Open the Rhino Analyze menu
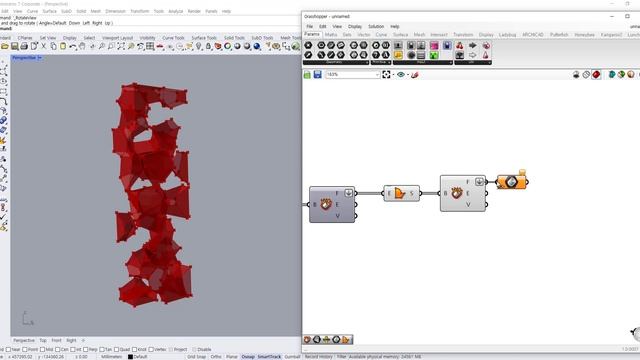This screenshot has width=640, height=360. (x=176, y=11)
